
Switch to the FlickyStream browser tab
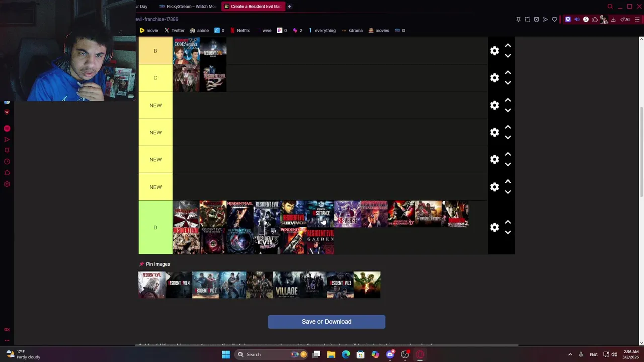[188, 6]
